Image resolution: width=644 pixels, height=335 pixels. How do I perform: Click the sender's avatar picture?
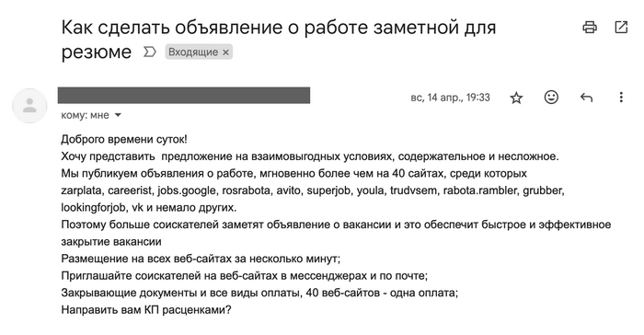coord(29,106)
